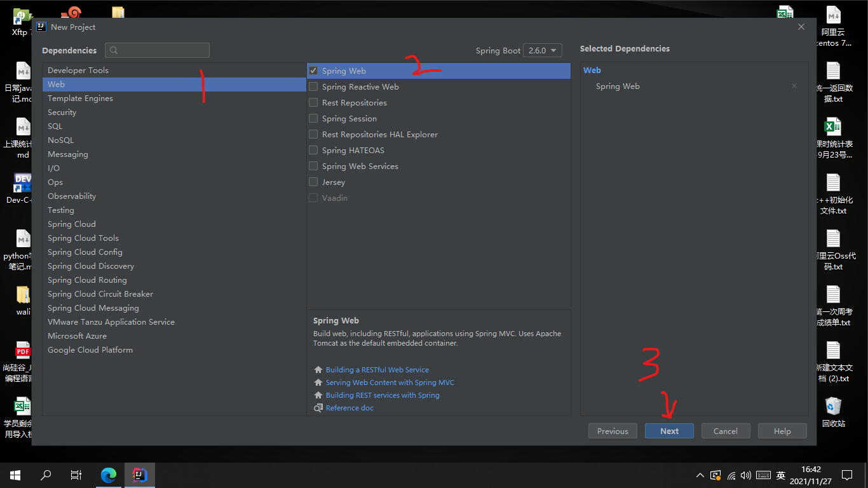Check Rest Repositories HAL Explorer box
Viewport: 868px width, 488px height.
(x=313, y=134)
